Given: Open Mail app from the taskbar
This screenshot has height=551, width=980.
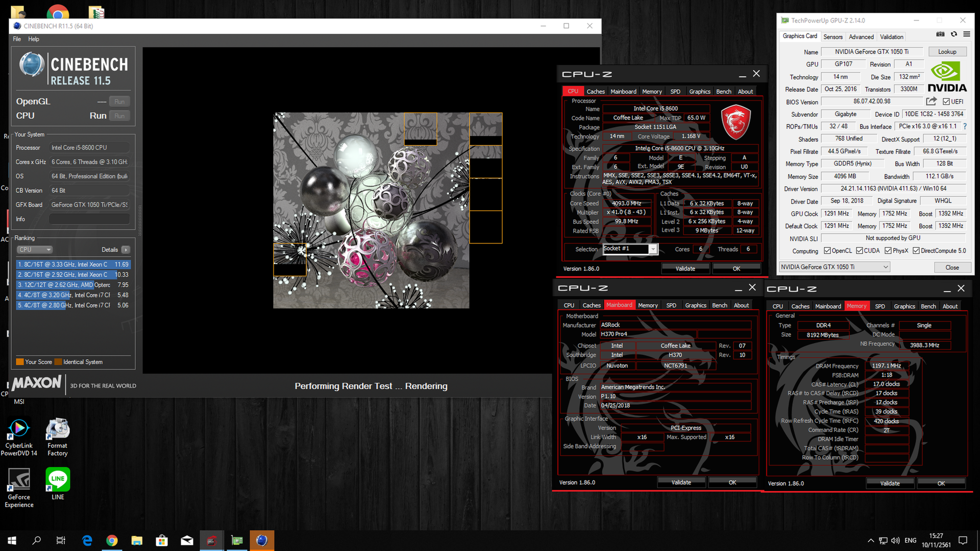Looking at the screenshot, I should point(187,540).
